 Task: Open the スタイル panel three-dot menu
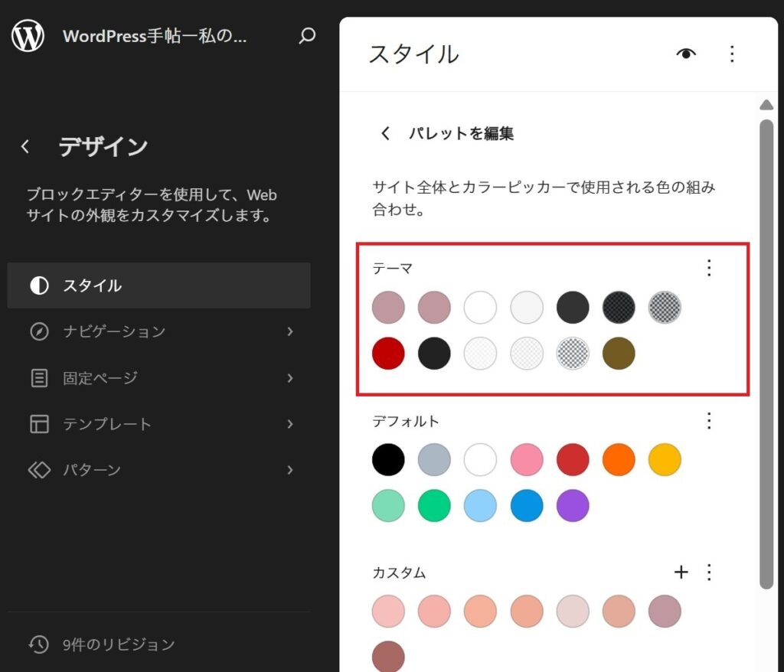pyautogui.click(x=732, y=54)
